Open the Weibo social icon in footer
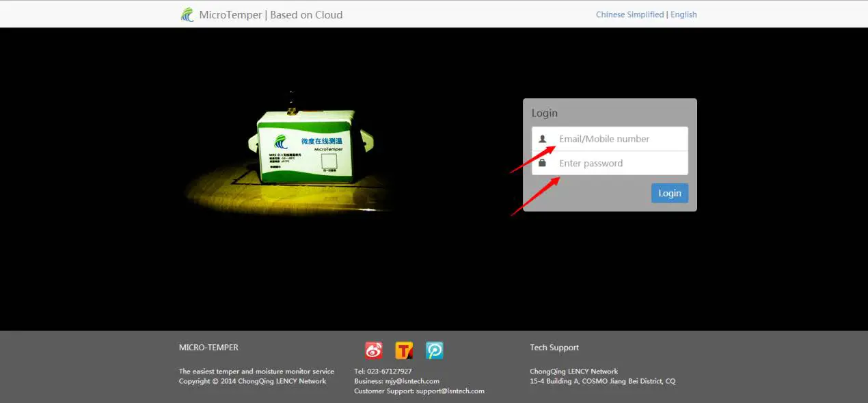 (x=374, y=351)
